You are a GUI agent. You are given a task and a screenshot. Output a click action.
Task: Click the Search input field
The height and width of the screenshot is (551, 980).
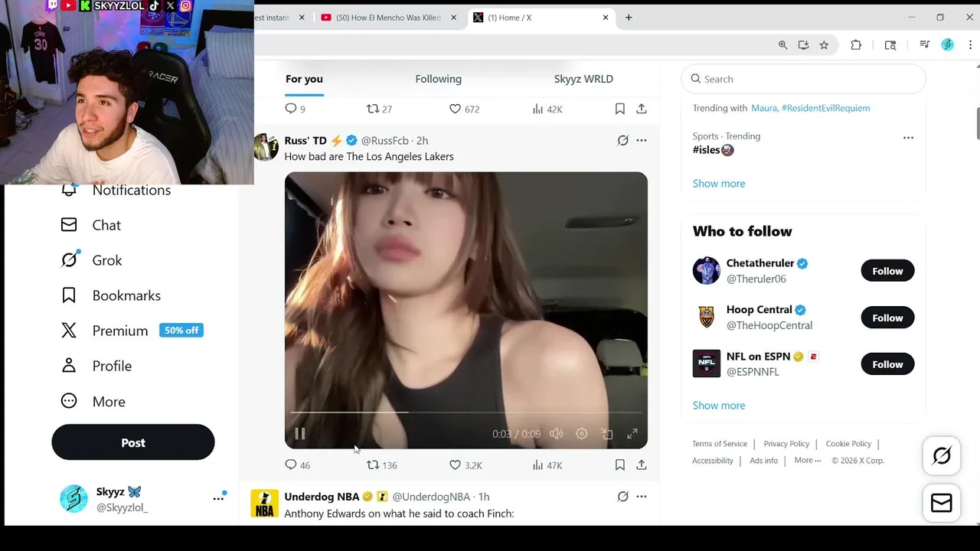point(803,79)
